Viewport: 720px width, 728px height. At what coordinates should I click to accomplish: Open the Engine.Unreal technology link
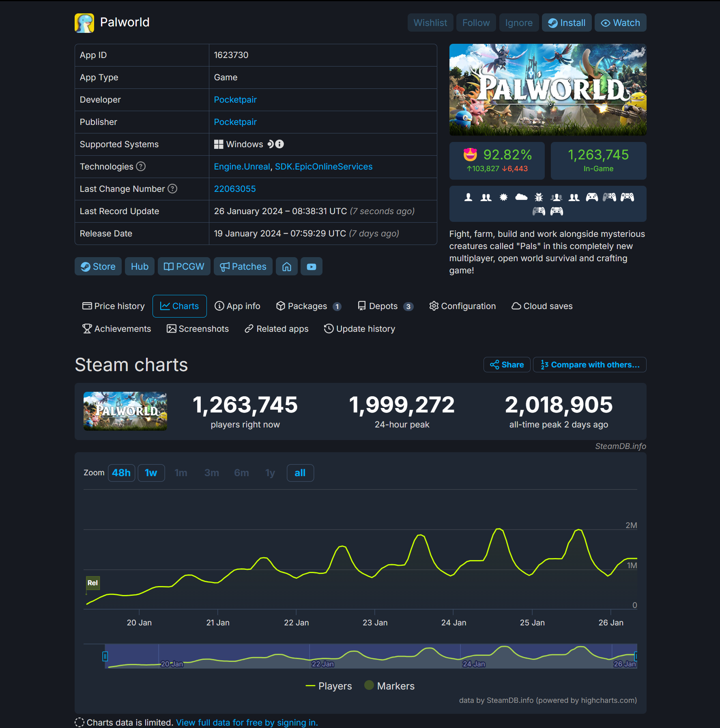(242, 167)
